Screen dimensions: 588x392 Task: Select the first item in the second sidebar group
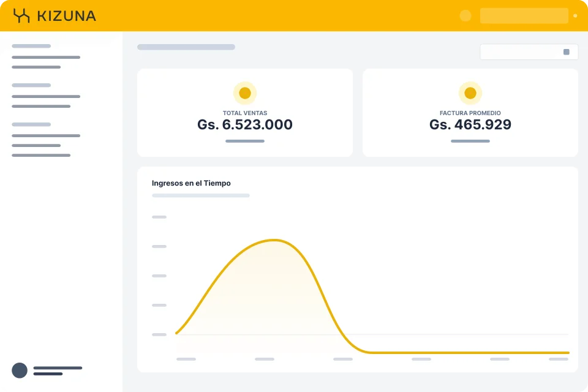coord(46,96)
